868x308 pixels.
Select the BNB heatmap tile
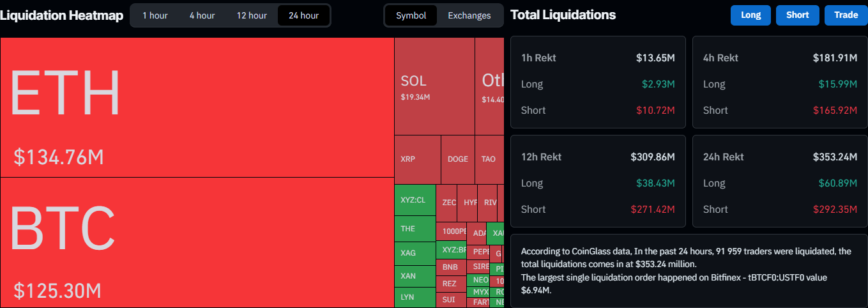[450, 266]
